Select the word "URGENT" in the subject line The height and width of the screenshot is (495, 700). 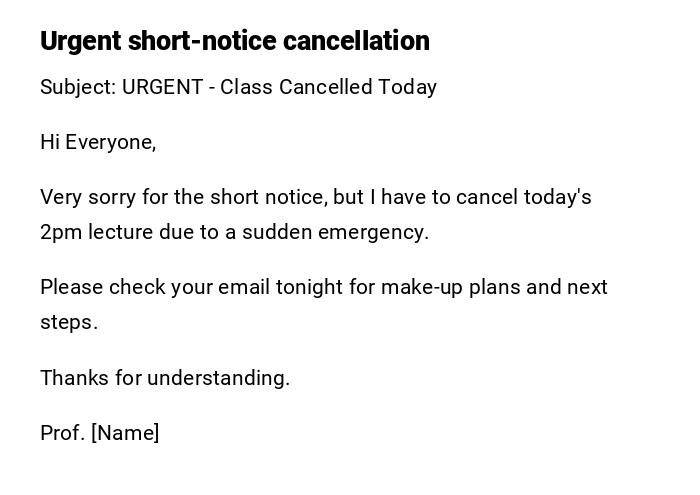click(163, 87)
